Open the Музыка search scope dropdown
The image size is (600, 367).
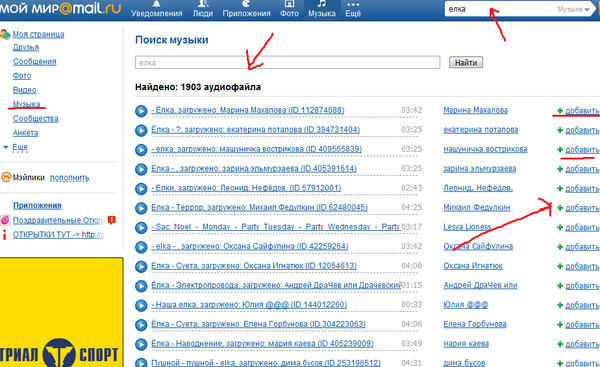coord(573,10)
